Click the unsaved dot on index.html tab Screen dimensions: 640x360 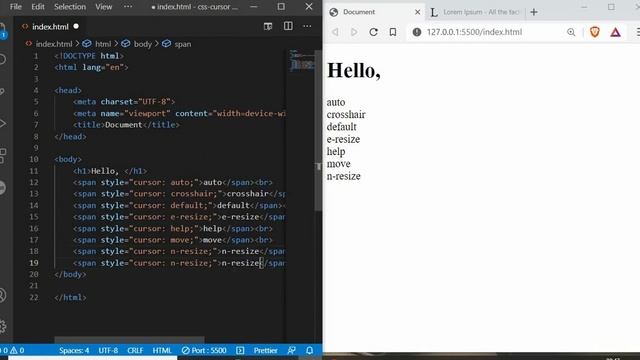76,27
